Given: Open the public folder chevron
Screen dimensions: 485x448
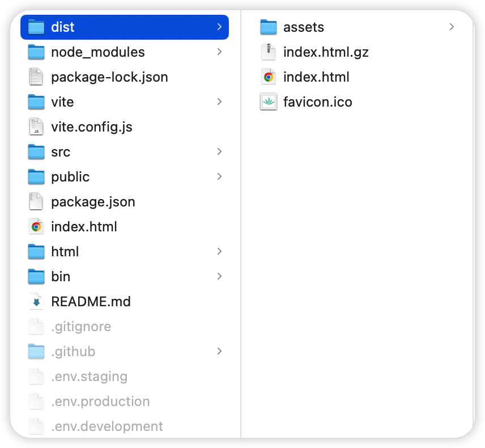Looking at the screenshot, I should (x=219, y=177).
